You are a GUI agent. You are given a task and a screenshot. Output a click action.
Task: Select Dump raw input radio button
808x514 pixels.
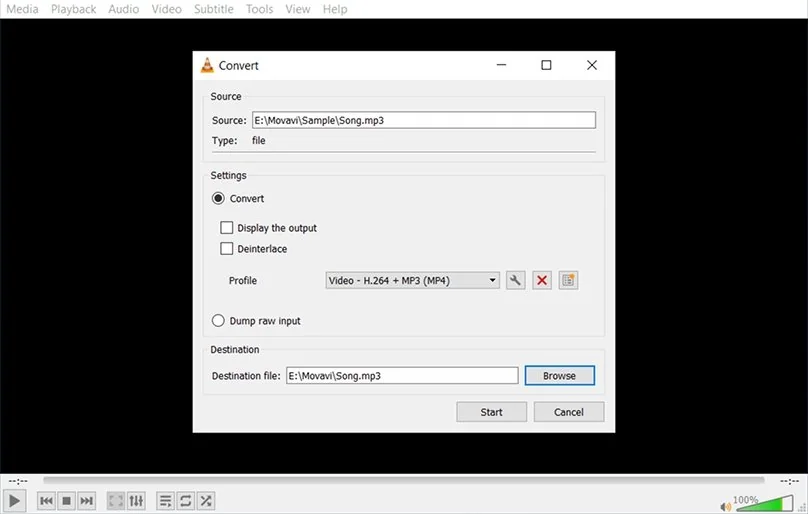click(218, 321)
